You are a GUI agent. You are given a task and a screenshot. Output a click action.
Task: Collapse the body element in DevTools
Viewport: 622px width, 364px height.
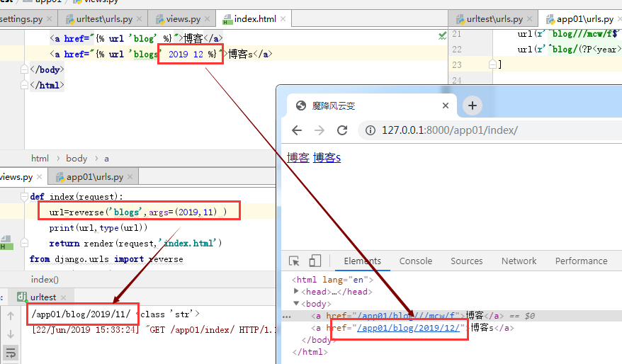(296, 304)
